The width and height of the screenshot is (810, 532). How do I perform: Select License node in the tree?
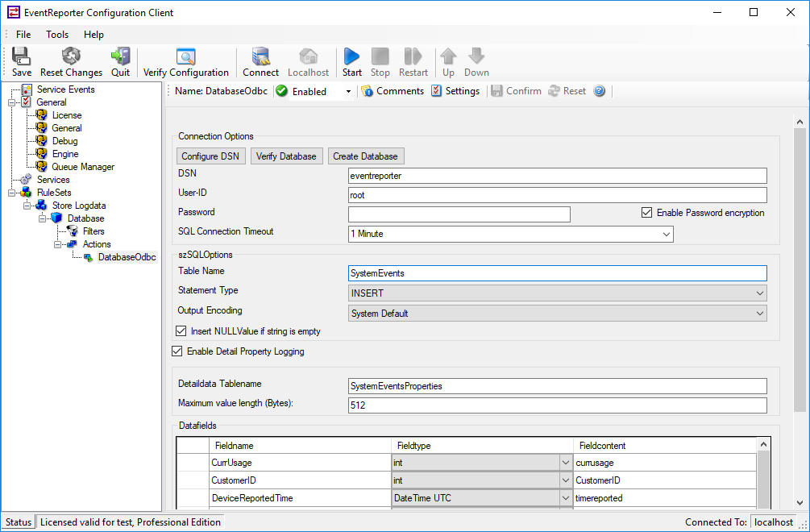67,115
